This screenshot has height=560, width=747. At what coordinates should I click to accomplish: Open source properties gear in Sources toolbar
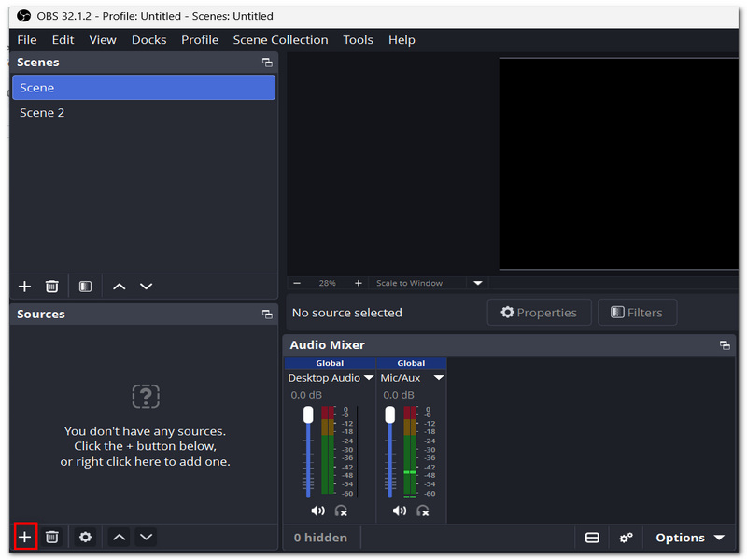point(85,538)
